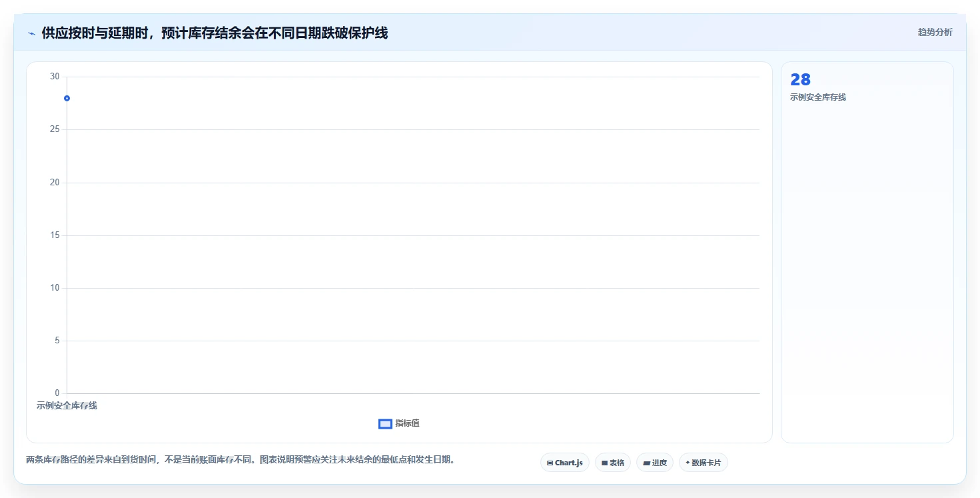Select the 数据卡片 tag chip

[x=703, y=463]
